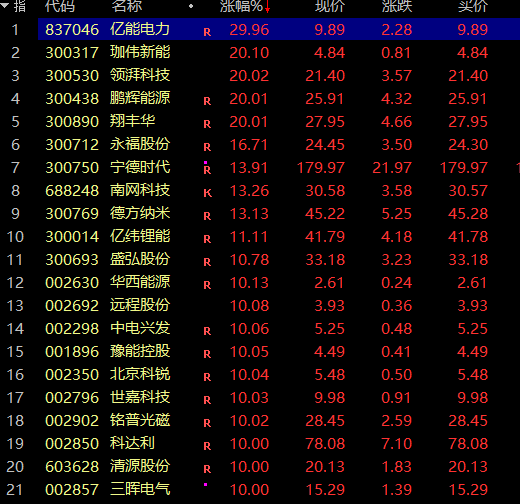Select stock name 鹏辉能源
The height and width of the screenshot is (504, 520).
tap(140, 98)
